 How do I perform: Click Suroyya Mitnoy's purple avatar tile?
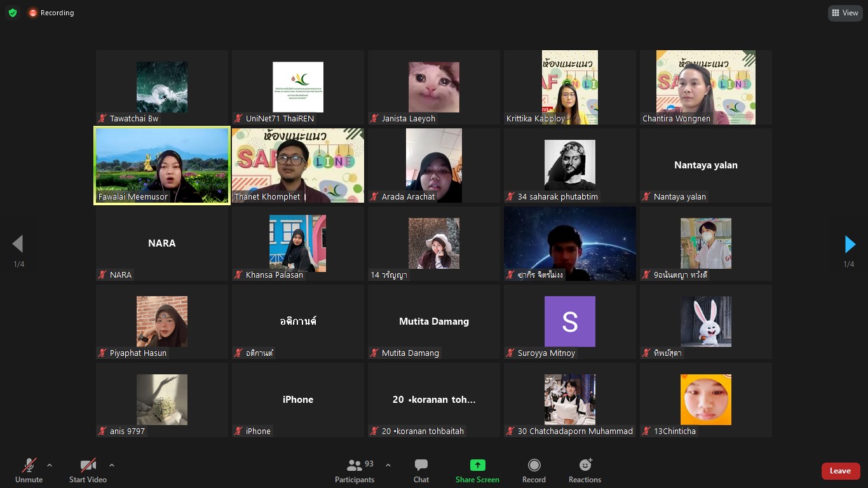pos(569,322)
